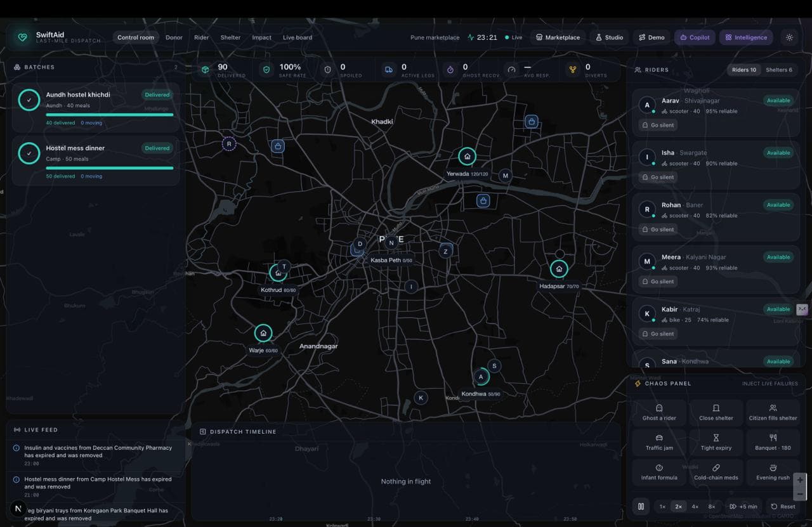Select rider marker R on map
The height and width of the screenshot is (527, 812).
click(229, 144)
